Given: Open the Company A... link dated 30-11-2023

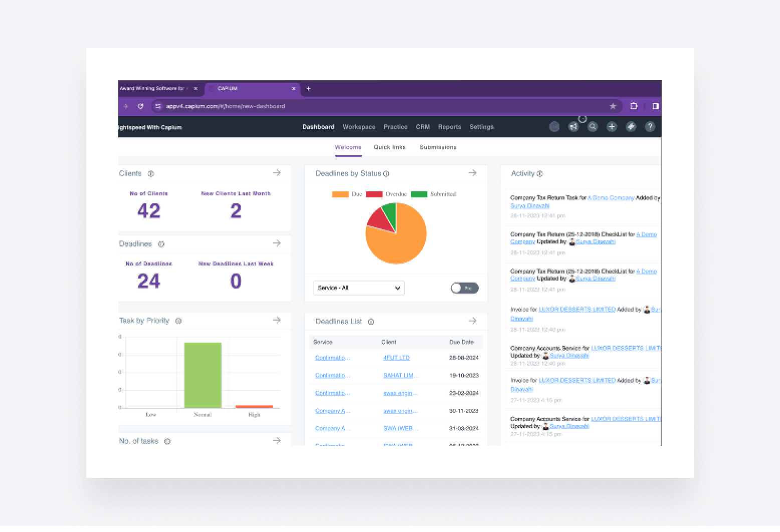Looking at the screenshot, I should coord(332,411).
